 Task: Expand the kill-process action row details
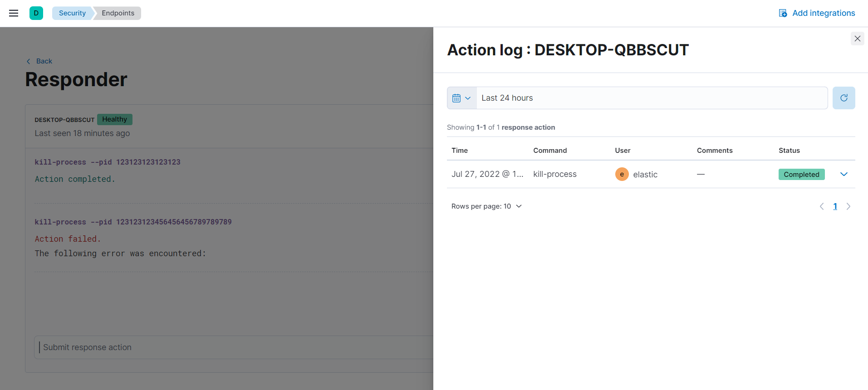(x=844, y=174)
